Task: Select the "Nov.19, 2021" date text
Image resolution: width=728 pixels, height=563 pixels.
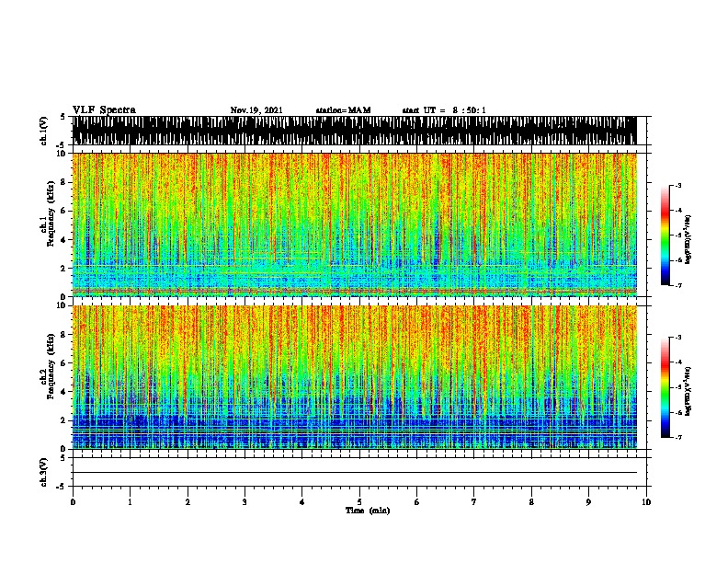Action: (256, 110)
